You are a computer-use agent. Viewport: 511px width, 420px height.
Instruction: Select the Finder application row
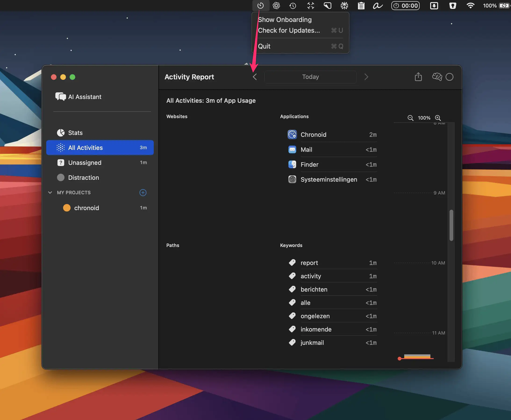tap(332, 165)
